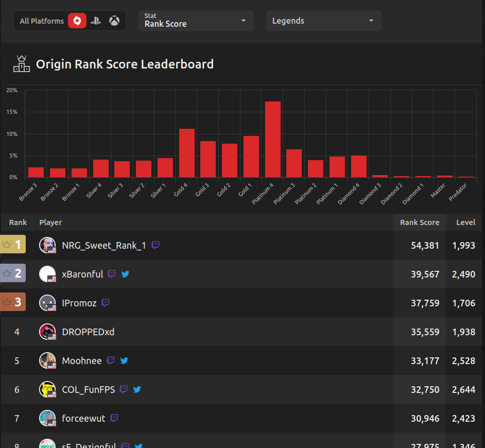Click forceewut's Twitch icon
Image resolution: width=485 pixels, height=448 pixels.
click(x=114, y=418)
